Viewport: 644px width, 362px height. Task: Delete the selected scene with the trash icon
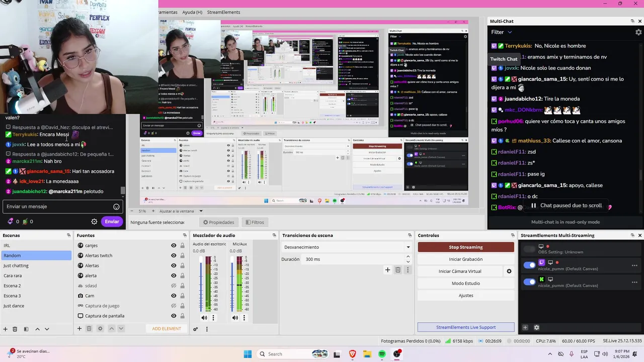pyautogui.click(x=15, y=329)
